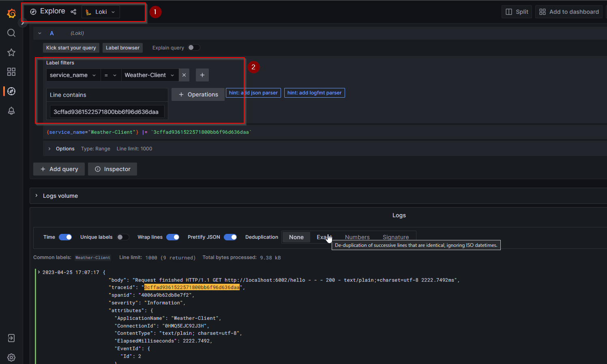Click Add to dashboard button
This screenshot has width=607, height=364.
[x=569, y=12]
